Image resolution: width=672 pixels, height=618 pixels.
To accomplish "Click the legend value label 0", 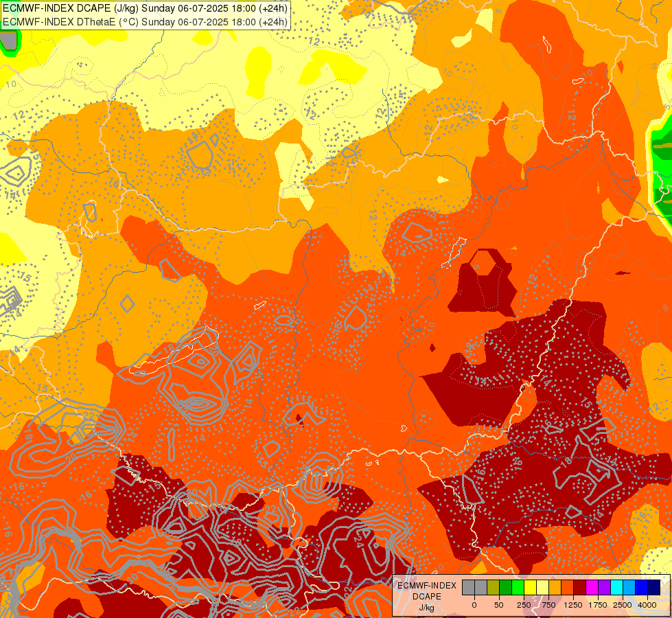I will [x=474, y=605].
